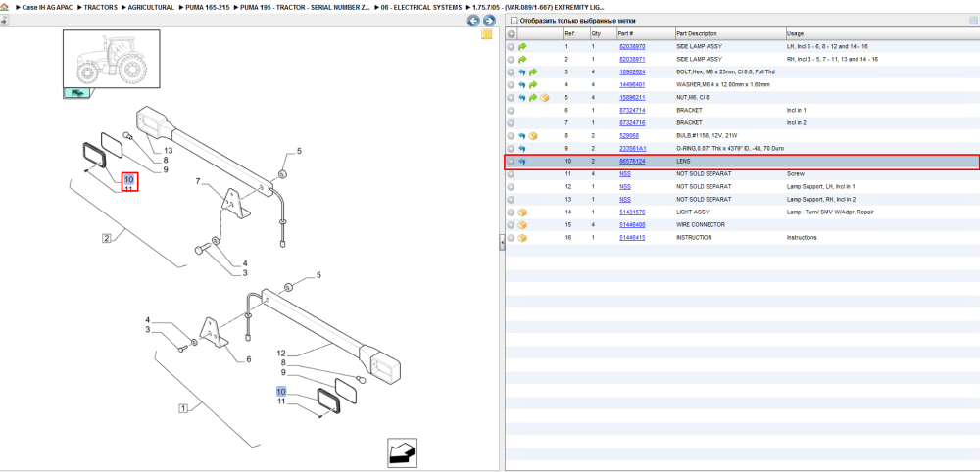The image size is (980, 472).
Task: Enable 'Отобразить только выбранные метки' checkbox
Action: click(514, 21)
